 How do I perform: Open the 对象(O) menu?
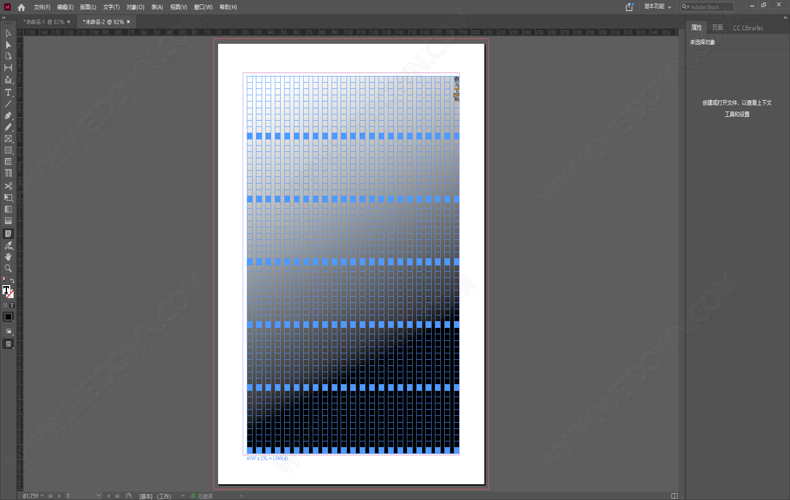pyautogui.click(x=135, y=7)
